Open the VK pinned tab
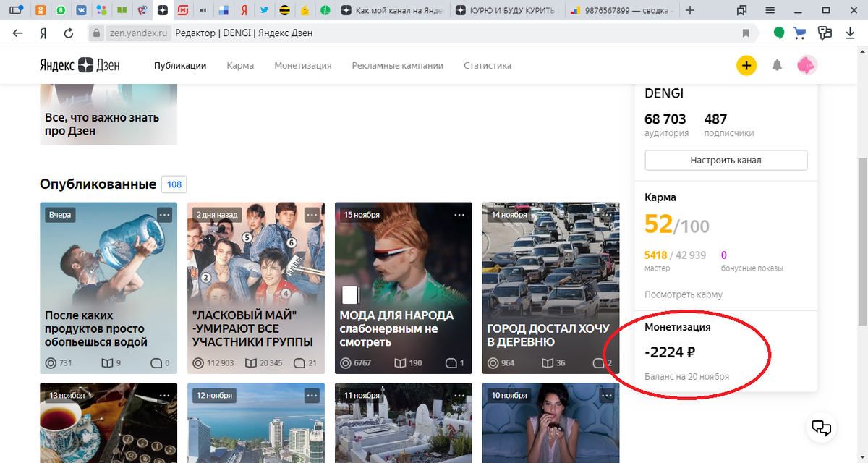Image resolution: width=868 pixels, height=463 pixels. coord(82,11)
